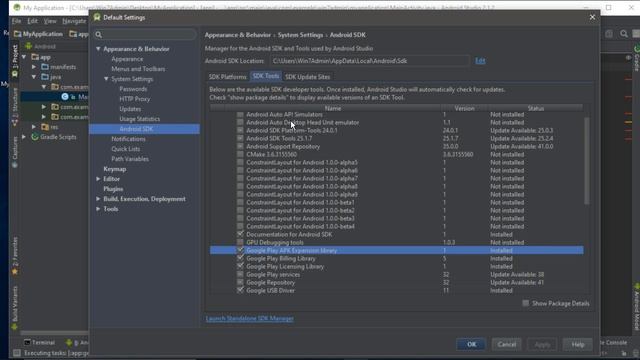Click the Android Studio logo in dialog title

(x=97, y=17)
